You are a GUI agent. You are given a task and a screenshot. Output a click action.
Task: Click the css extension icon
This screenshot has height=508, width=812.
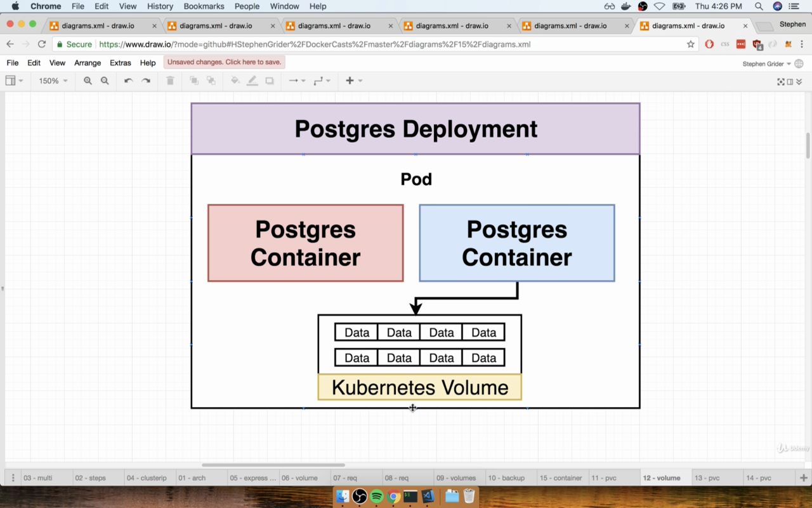click(x=725, y=44)
